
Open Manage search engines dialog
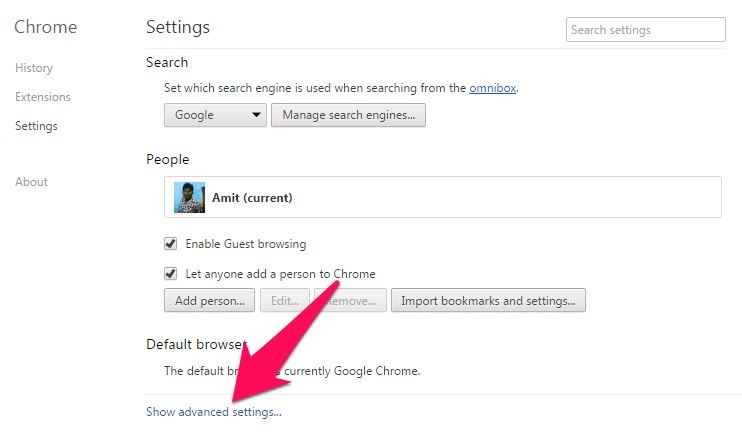[348, 115]
